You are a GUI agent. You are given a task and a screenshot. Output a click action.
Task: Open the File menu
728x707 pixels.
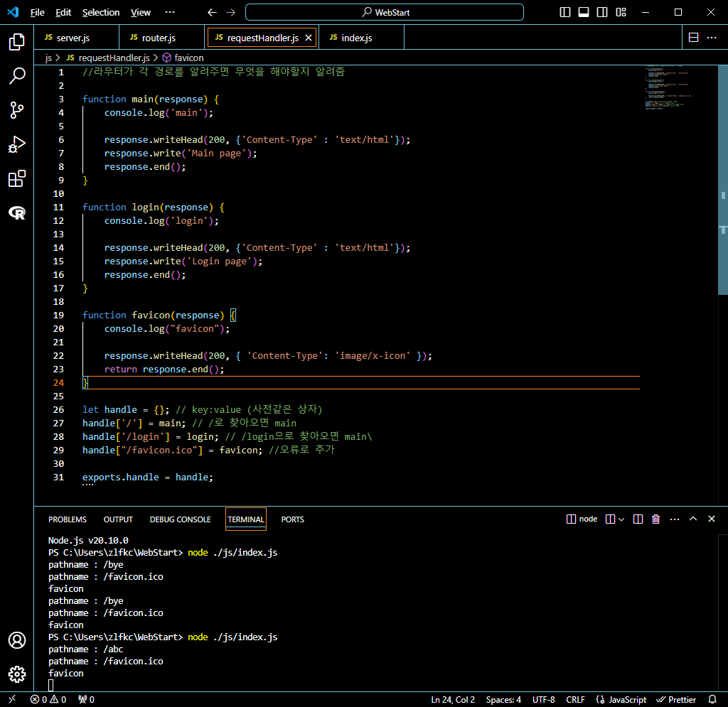(x=37, y=13)
